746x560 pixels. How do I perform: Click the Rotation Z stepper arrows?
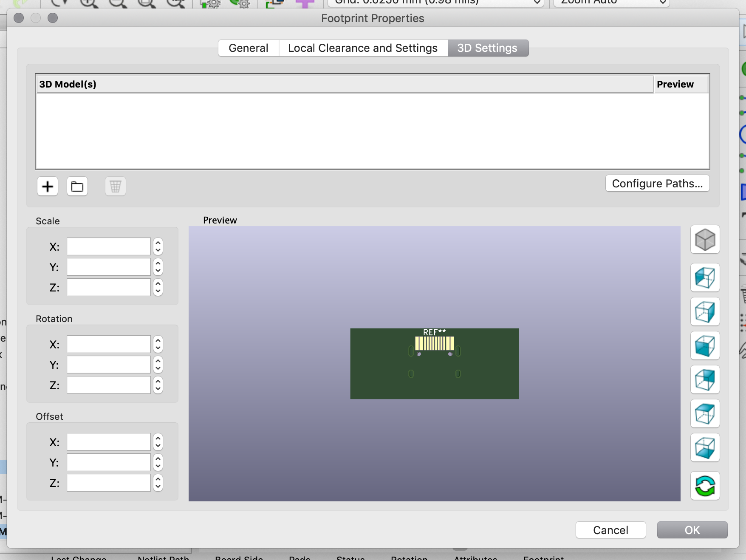[158, 385]
